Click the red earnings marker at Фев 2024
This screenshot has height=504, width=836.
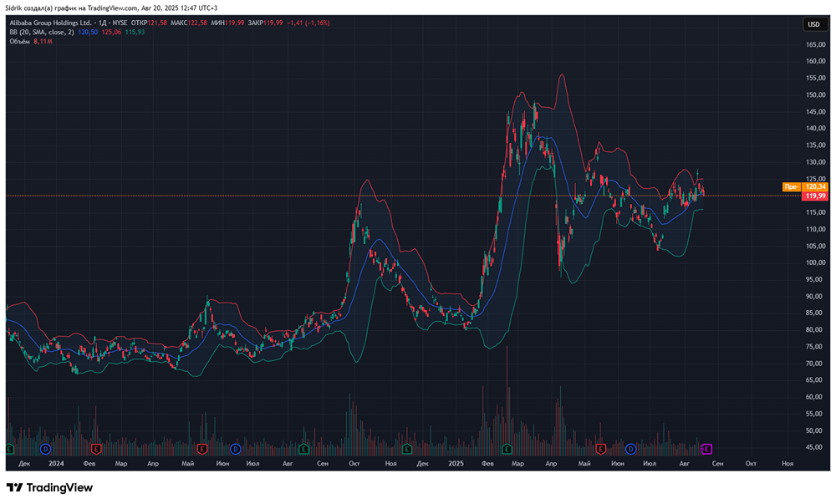point(95,450)
